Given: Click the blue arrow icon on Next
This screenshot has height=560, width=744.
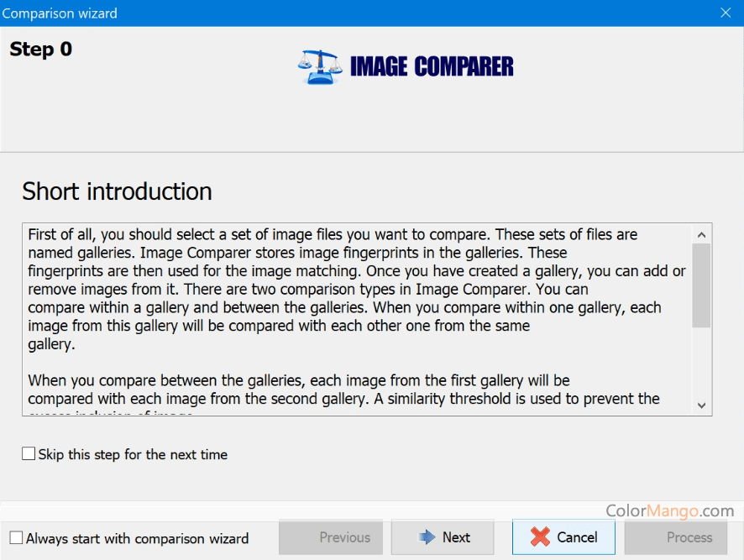Looking at the screenshot, I should pyautogui.click(x=427, y=537).
